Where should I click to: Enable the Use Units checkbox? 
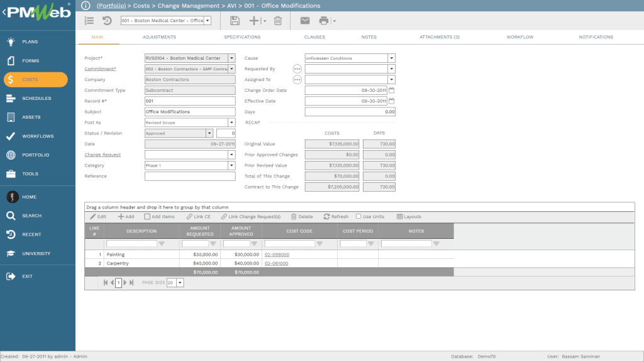(x=358, y=217)
